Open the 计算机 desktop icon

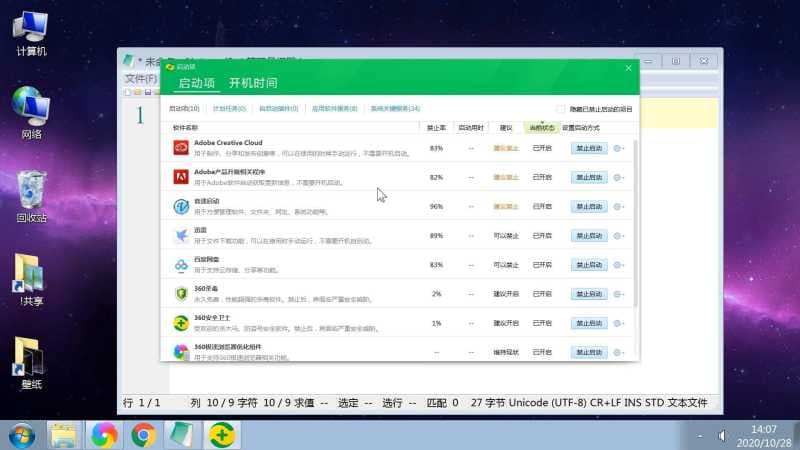(x=31, y=33)
